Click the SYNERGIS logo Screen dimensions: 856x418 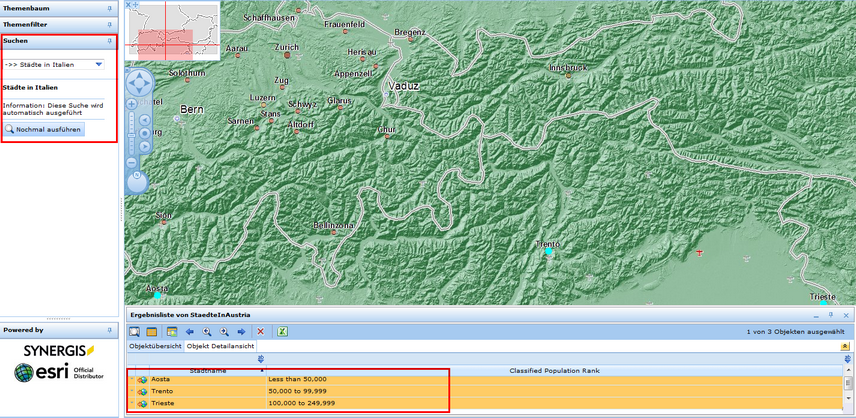click(x=59, y=350)
